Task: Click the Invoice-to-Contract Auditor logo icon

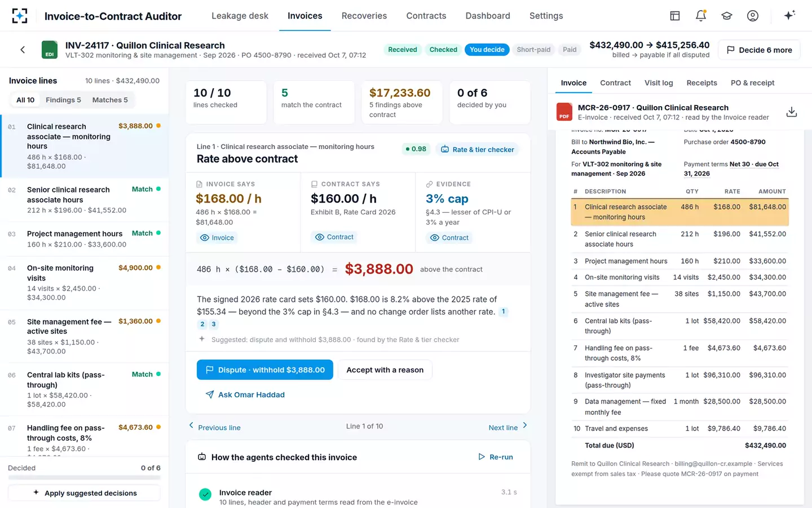Action: click(x=20, y=16)
